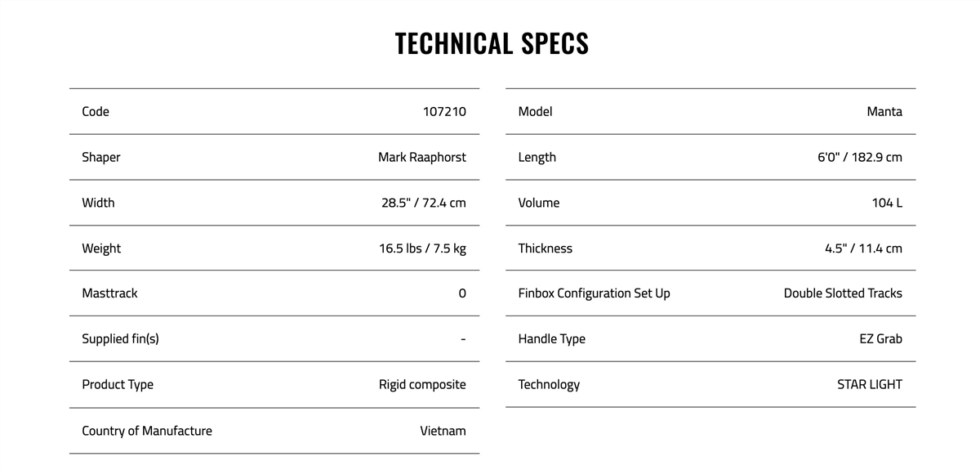
Task: Click the Manta model value
Action: 884,111
